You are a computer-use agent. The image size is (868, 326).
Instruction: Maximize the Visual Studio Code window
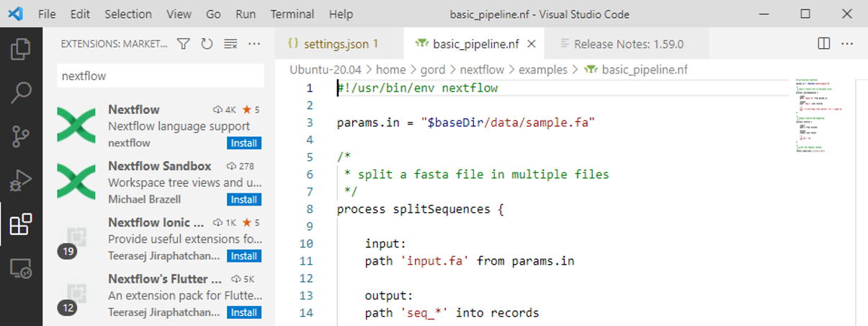tap(805, 14)
